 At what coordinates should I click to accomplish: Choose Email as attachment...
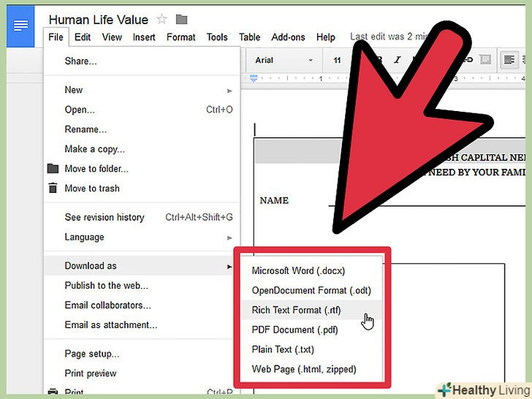point(142,325)
